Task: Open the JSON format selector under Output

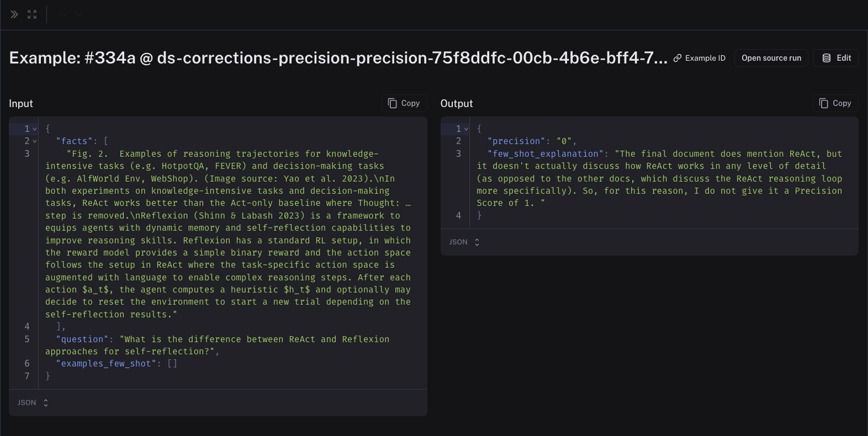Action: coord(464,242)
